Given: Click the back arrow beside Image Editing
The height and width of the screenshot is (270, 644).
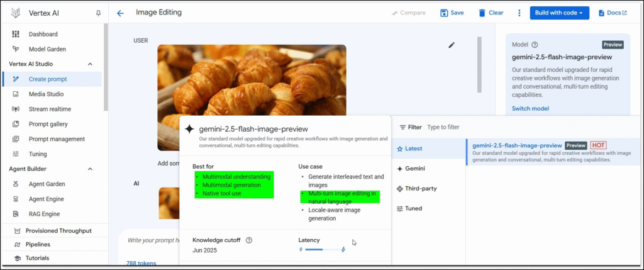Looking at the screenshot, I should [121, 13].
